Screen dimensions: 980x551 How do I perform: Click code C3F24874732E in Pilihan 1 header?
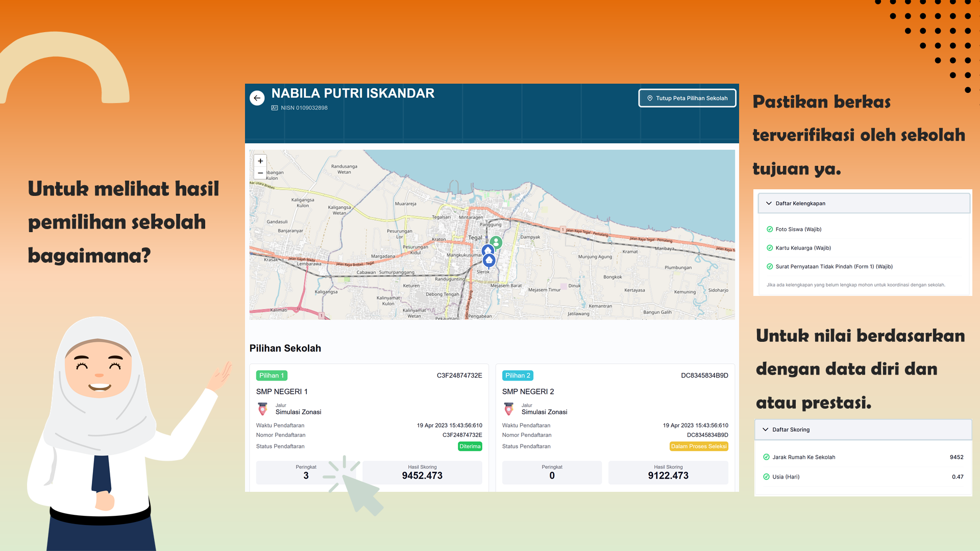459,375
